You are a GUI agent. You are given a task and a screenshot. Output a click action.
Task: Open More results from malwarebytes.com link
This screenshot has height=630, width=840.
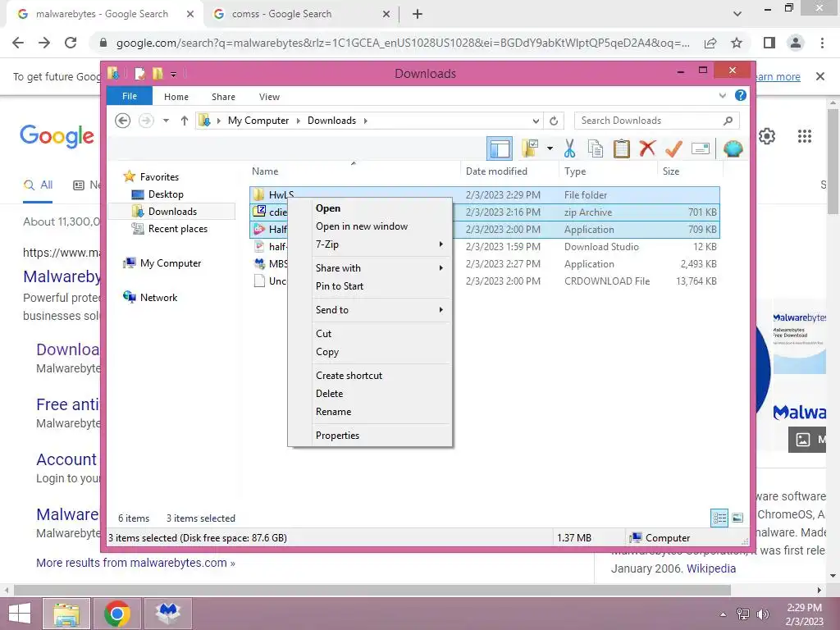135,563
